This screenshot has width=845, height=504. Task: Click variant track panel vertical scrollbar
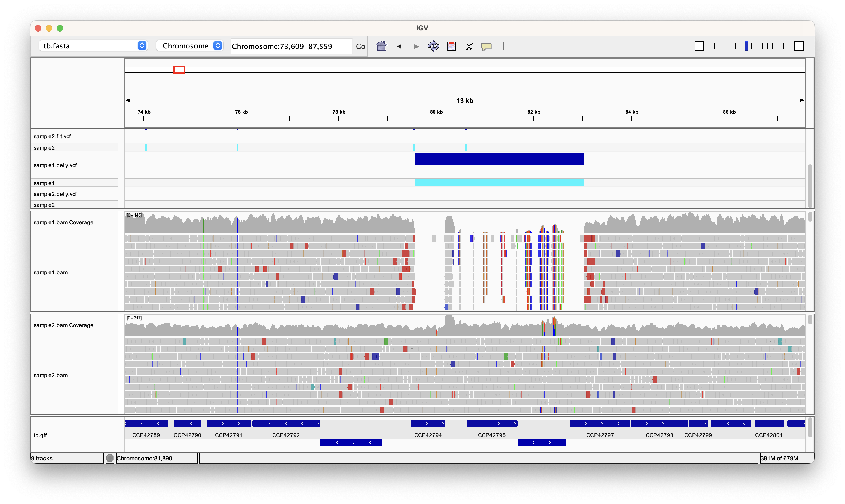point(810,186)
